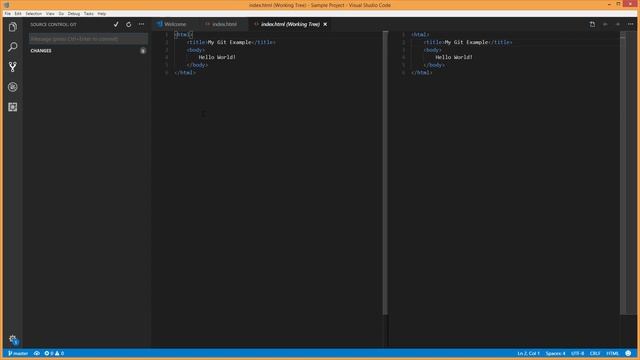Click the app icon in the title bar
This screenshot has width=640, height=360.
point(7,5)
